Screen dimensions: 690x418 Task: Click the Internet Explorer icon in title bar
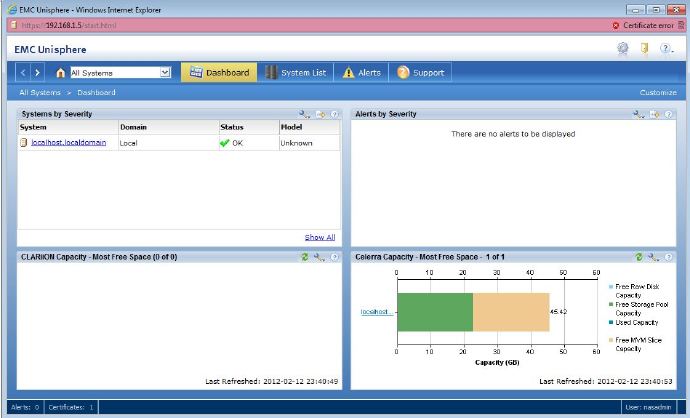pos(13,9)
